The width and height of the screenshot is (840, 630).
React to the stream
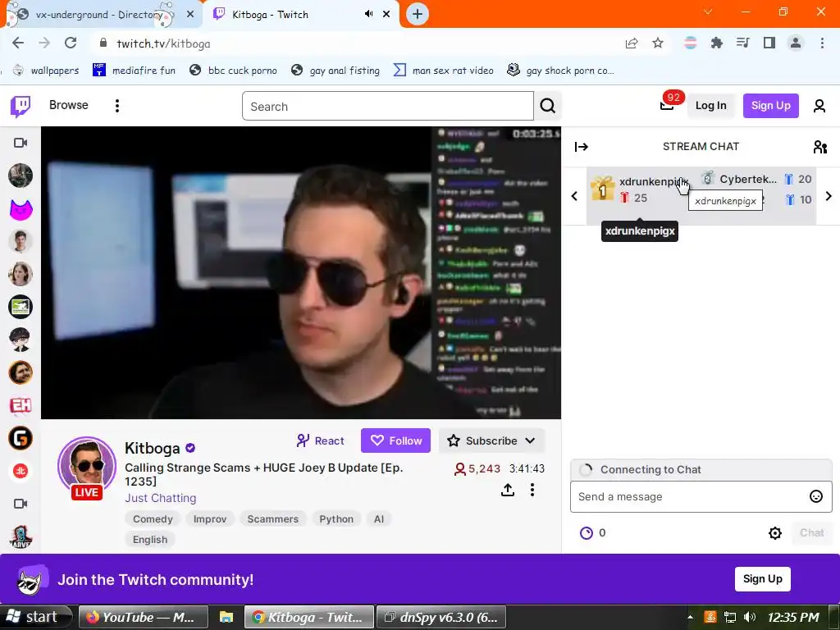pyautogui.click(x=321, y=441)
